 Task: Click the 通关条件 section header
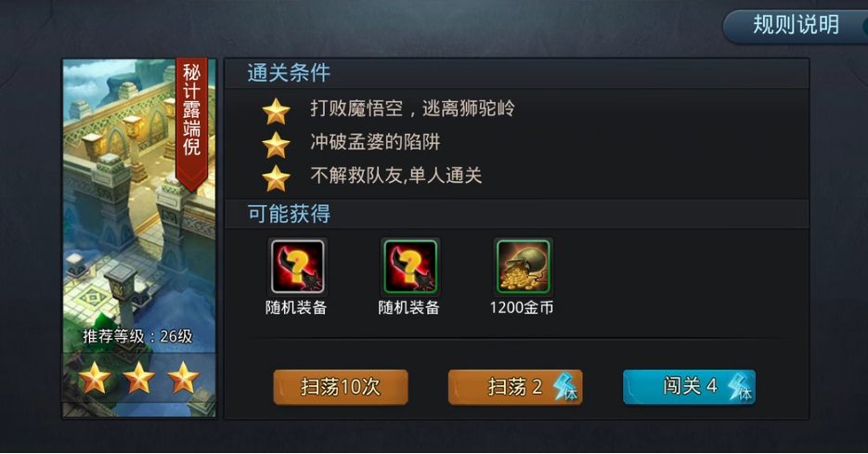(x=289, y=73)
